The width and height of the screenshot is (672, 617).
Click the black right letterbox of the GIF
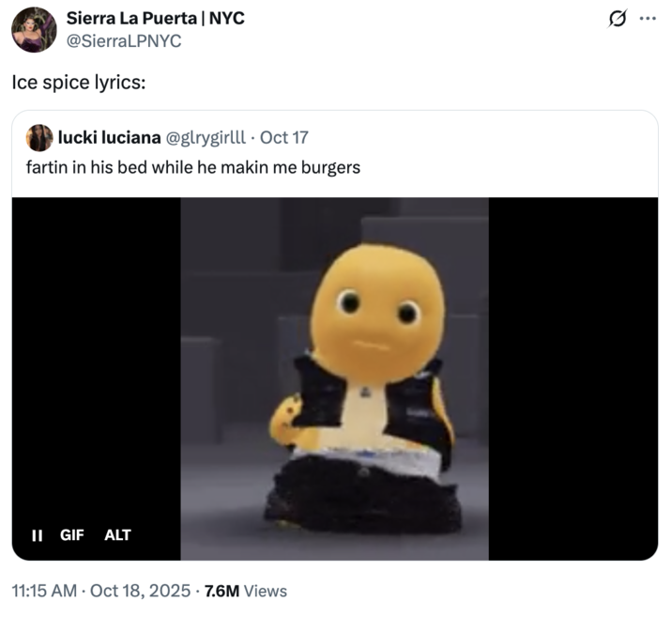[x=573, y=378]
